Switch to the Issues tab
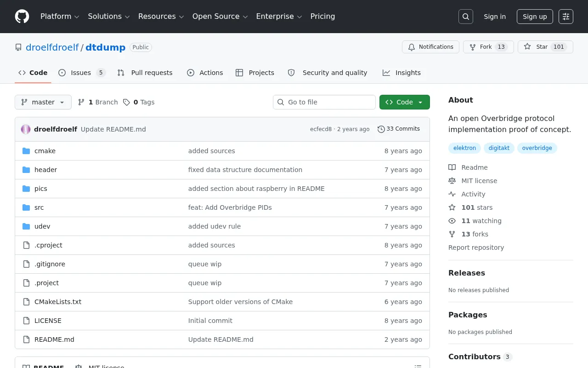The height and width of the screenshot is (368, 588). coord(82,73)
